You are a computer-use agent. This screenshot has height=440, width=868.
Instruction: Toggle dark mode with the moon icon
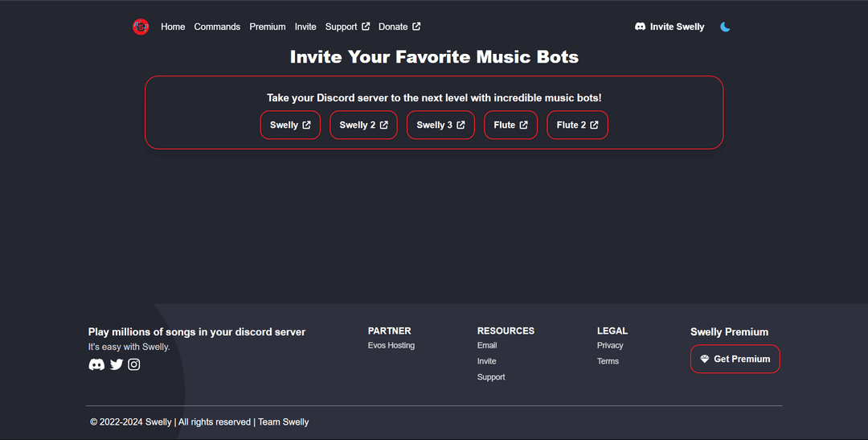click(x=725, y=27)
